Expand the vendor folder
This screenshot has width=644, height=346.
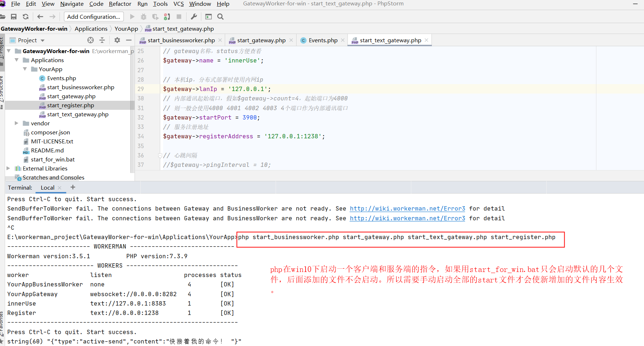(x=17, y=123)
